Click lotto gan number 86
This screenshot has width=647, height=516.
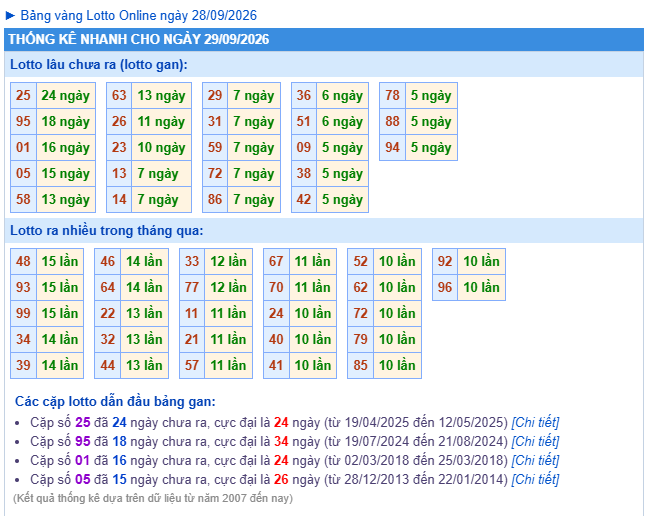point(215,199)
